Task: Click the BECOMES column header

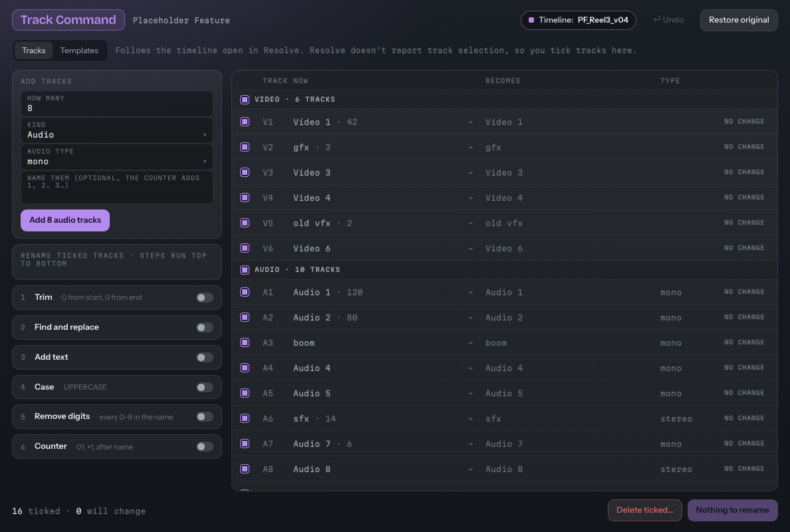Action: tap(503, 80)
